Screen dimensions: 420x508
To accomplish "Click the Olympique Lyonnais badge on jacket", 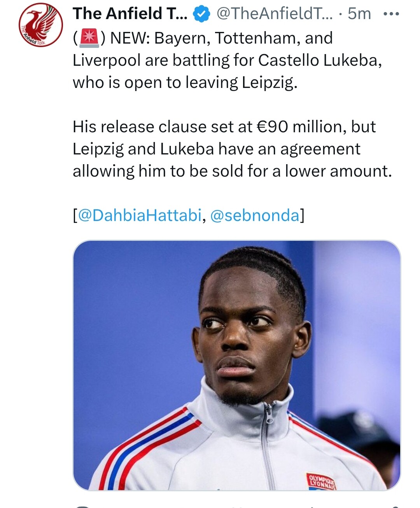I will [322, 481].
